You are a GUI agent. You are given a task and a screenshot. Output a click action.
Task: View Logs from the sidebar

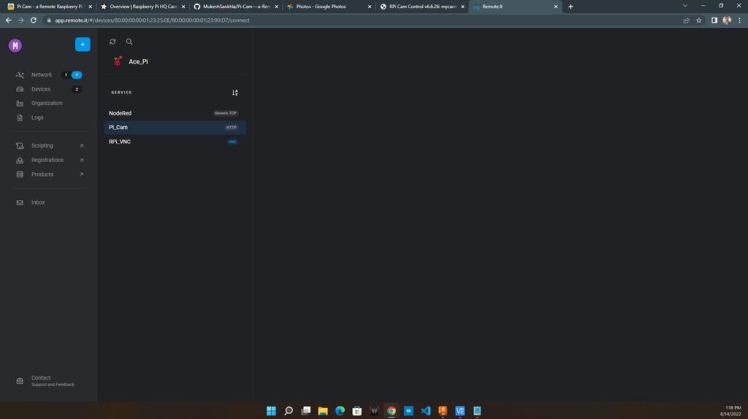click(x=37, y=118)
